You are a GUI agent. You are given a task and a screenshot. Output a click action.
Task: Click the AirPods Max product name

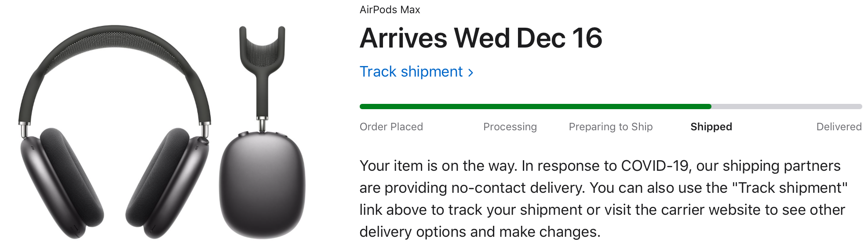(x=390, y=10)
